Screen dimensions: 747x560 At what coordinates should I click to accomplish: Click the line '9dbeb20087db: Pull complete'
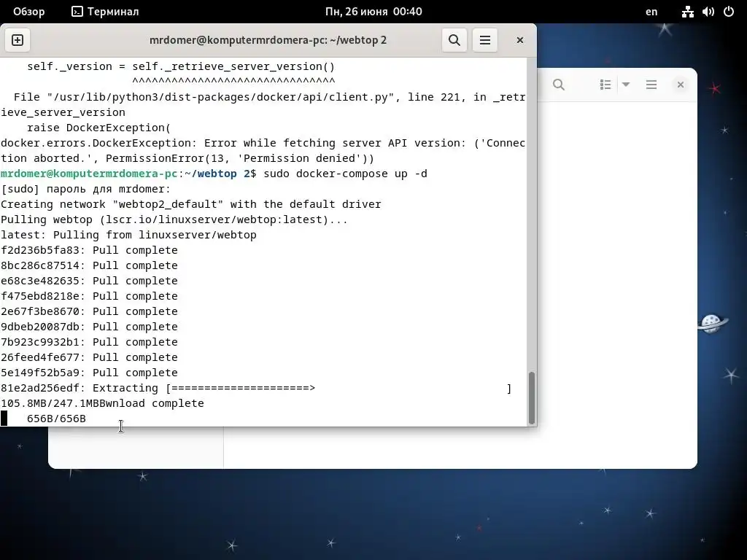point(89,327)
